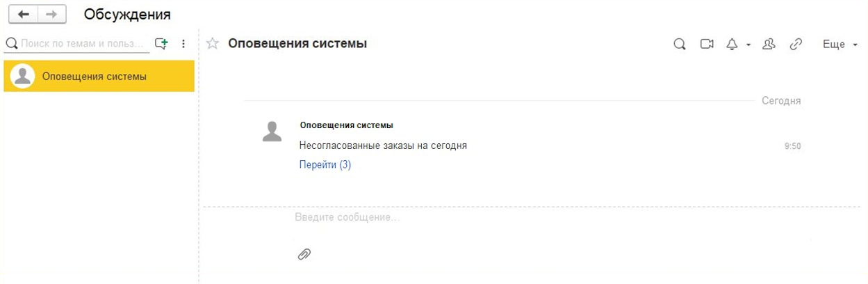Image resolution: width=868 pixels, height=284 pixels.
Task: Follow the Перейти (3) link
Action: [325, 165]
